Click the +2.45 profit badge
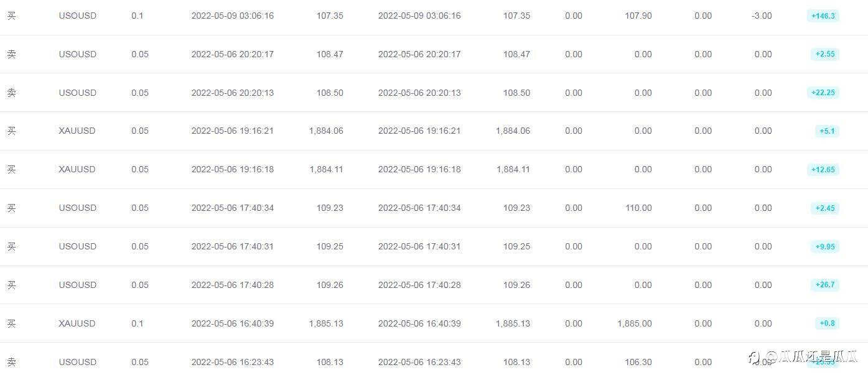 (824, 208)
